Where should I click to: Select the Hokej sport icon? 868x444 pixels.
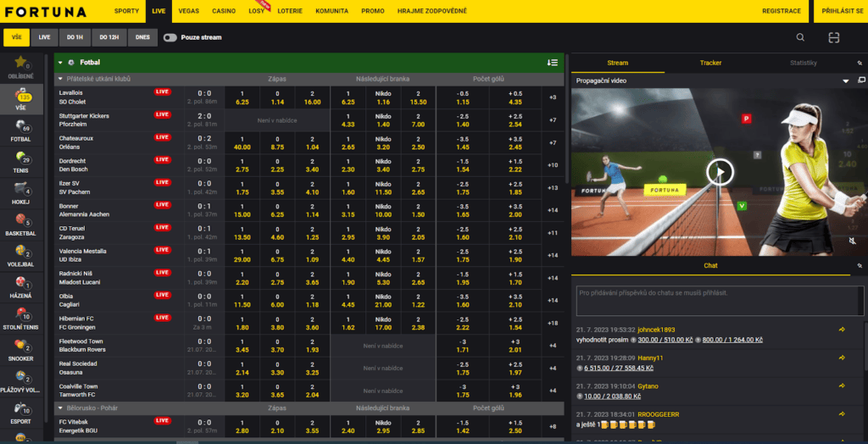21,188
